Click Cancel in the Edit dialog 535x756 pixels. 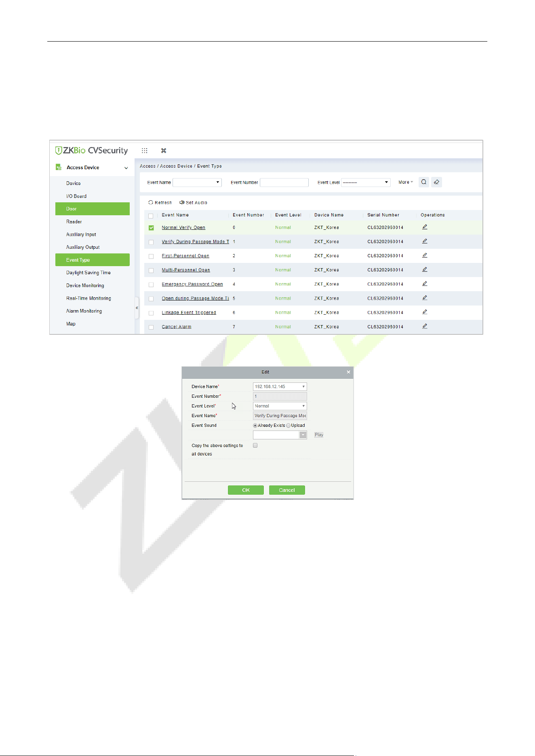click(287, 490)
